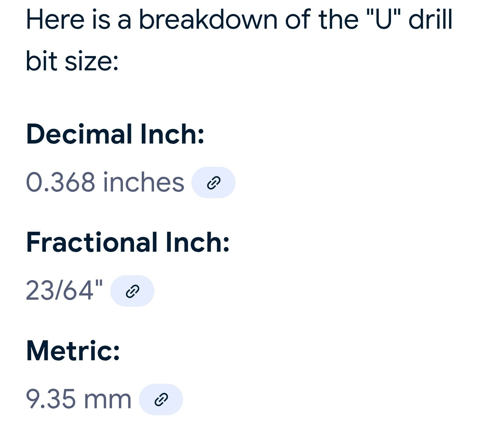
Task: Tap the chain icon under Fractional Inch
Action: [x=132, y=291]
